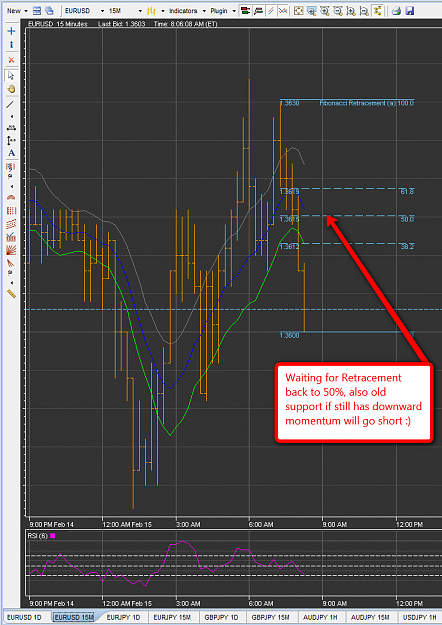This screenshot has width=442, height=625.
Task: Open the chart type dropdown arrow
Action: point(163,11)
